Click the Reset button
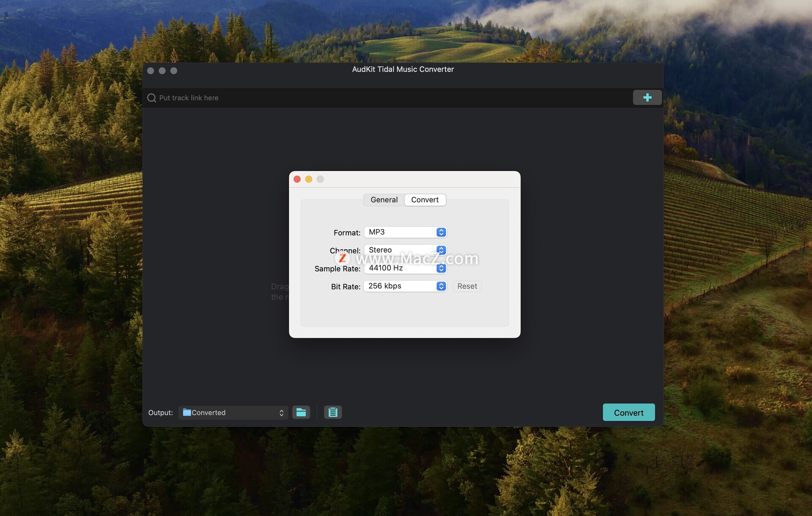 click(467, 286)
